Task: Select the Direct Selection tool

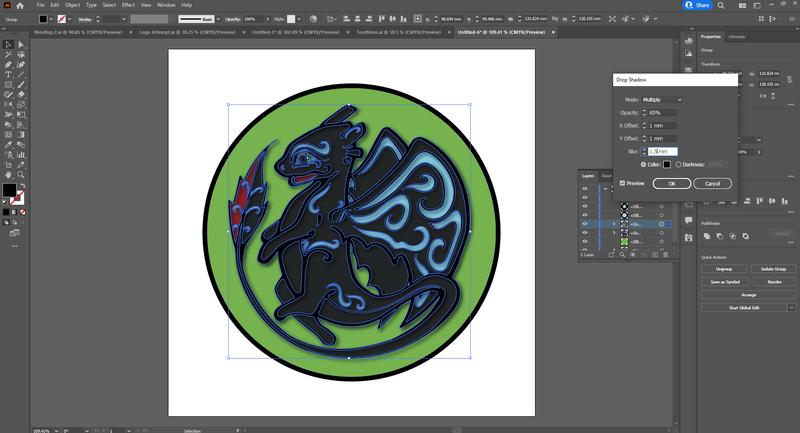Action: (19, 44)
